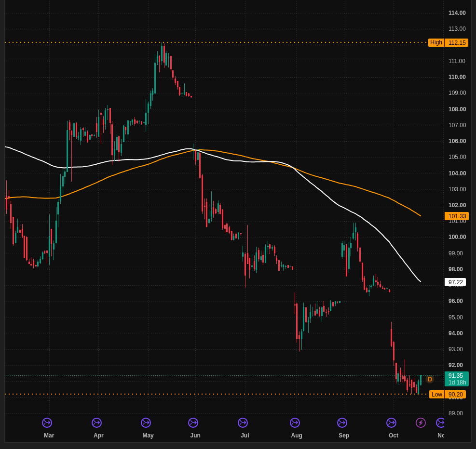Select the white moving average line

coord(340,206)
